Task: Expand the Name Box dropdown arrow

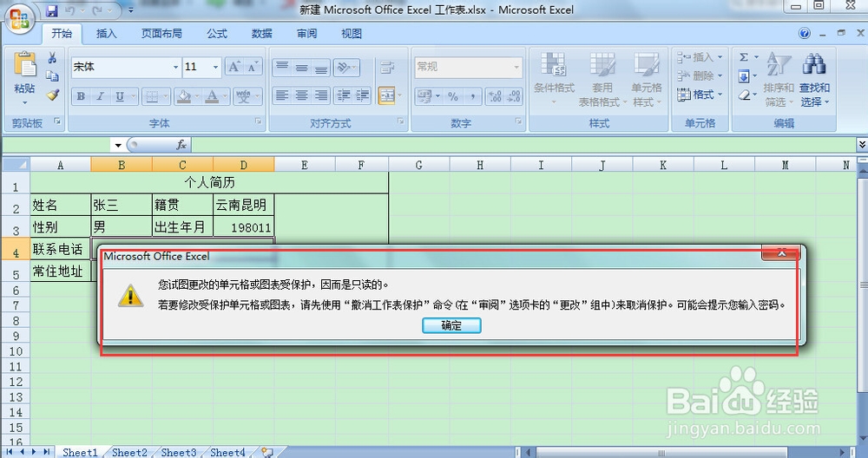Action: tap(118, 146)
